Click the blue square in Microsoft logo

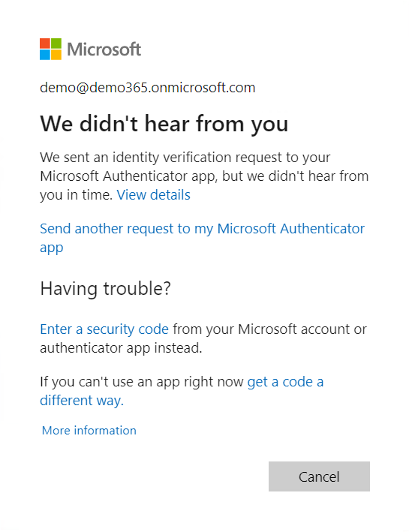click(x=45, y=55)
